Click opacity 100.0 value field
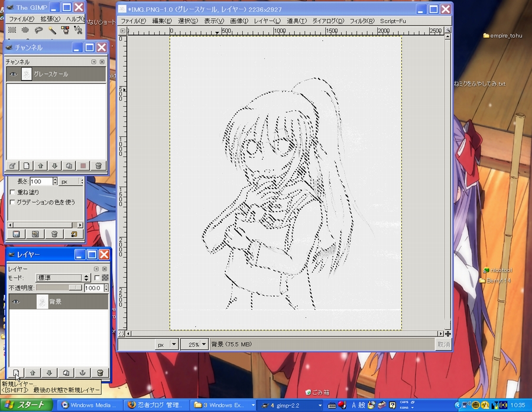This screenshot has height=412, width=532. click(x=94, y=288)
